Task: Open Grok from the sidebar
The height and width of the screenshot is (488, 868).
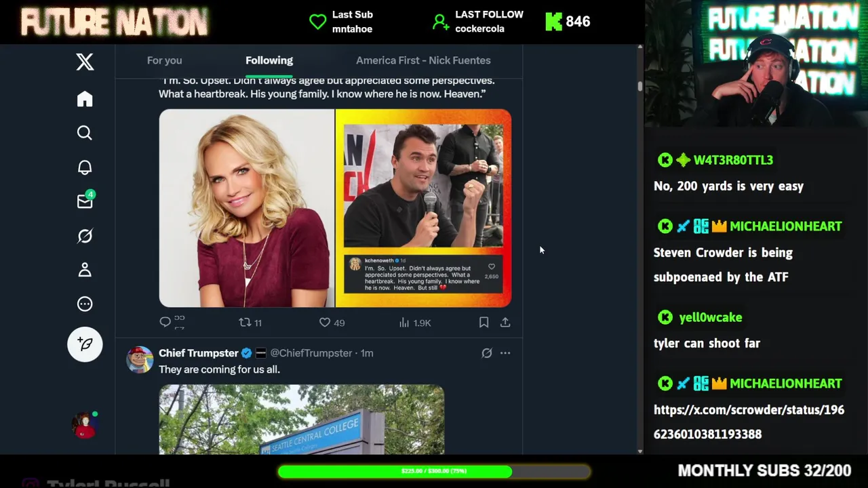Action: (85, 236)
